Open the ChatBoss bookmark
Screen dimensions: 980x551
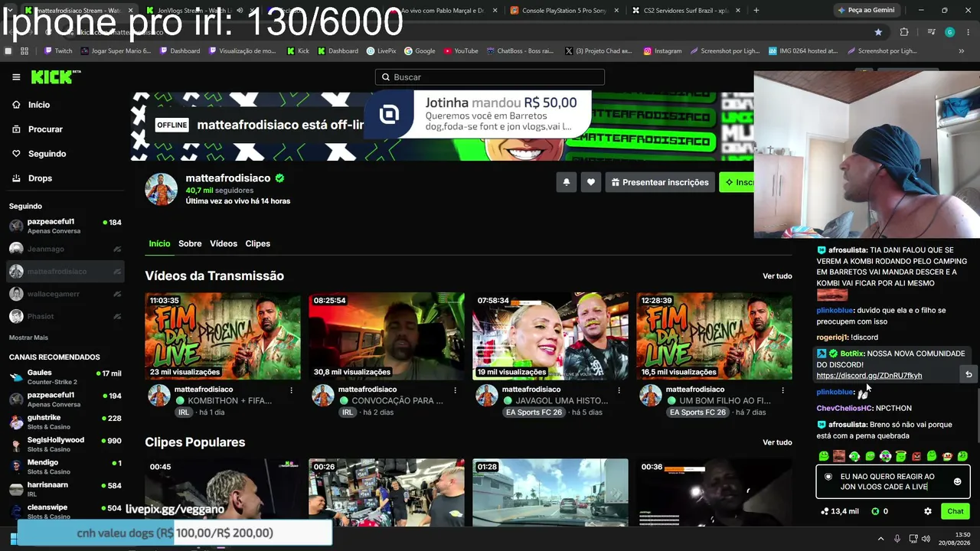pyautogui.click(x=520, y=51)
